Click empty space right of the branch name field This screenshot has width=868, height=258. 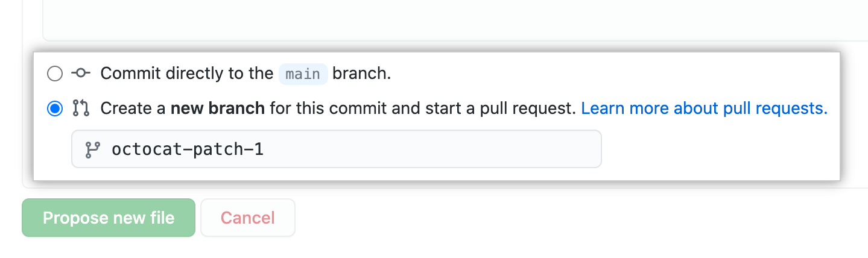click(x=712, y=149)
